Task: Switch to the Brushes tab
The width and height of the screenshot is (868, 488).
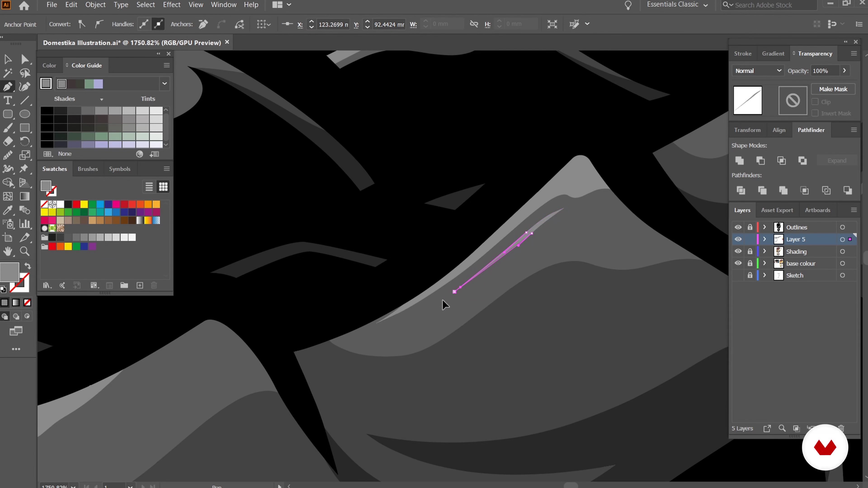Action: [88, 169]
